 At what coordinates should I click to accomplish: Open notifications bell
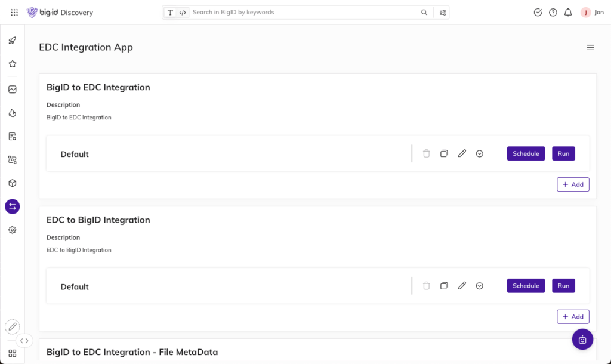click(x=568, y=13)
